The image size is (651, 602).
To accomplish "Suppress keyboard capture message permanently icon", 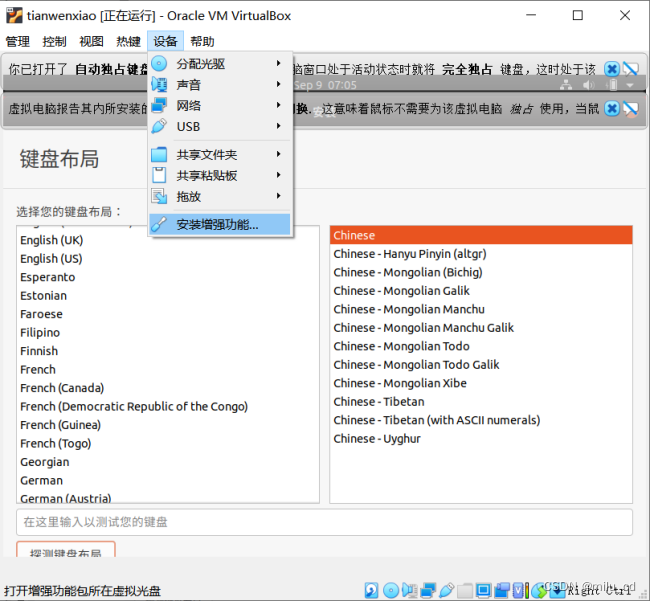I will (x=631, y=69).
